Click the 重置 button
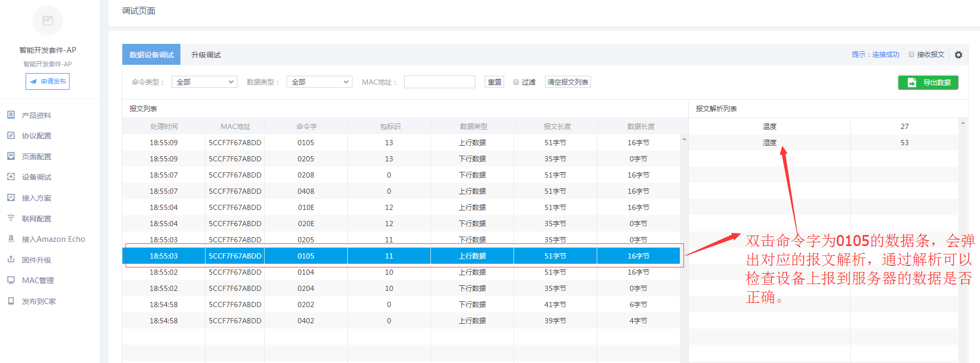The image size is (980, 363). click(x=494, y=82)
